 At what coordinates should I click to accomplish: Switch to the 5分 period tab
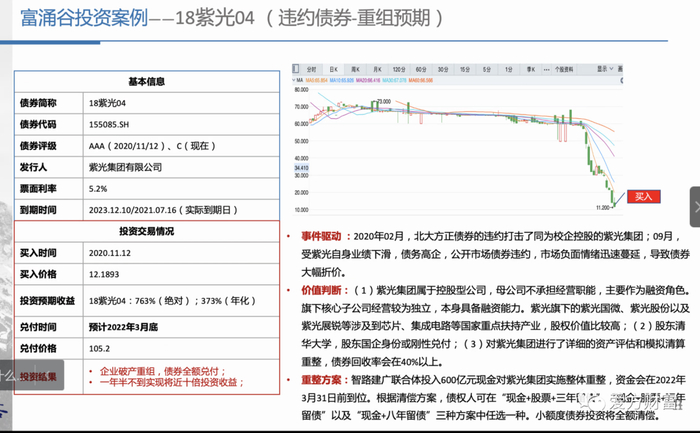tap(487, 69)
